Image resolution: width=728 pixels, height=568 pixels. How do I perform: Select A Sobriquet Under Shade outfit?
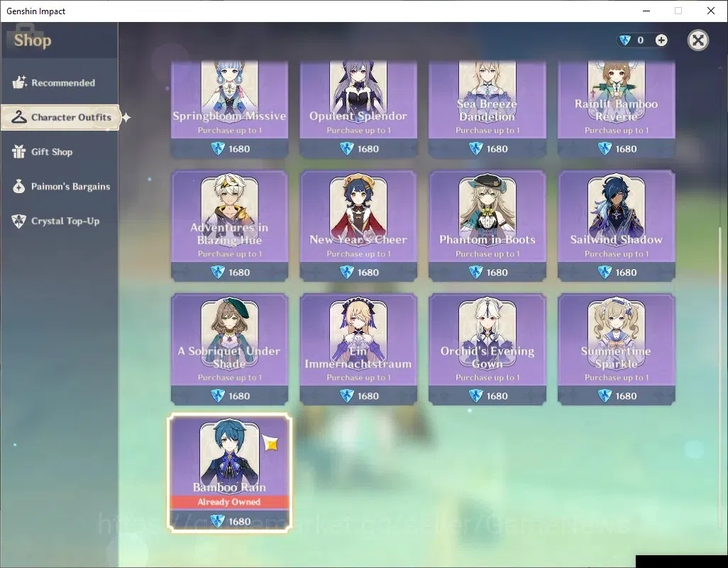[229, 349]
